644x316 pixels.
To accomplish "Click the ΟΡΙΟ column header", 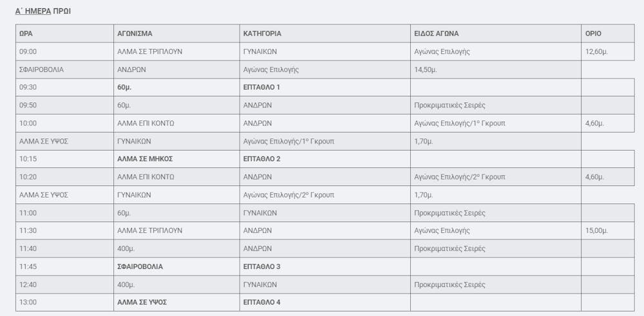I will click(x=593, y=33).
